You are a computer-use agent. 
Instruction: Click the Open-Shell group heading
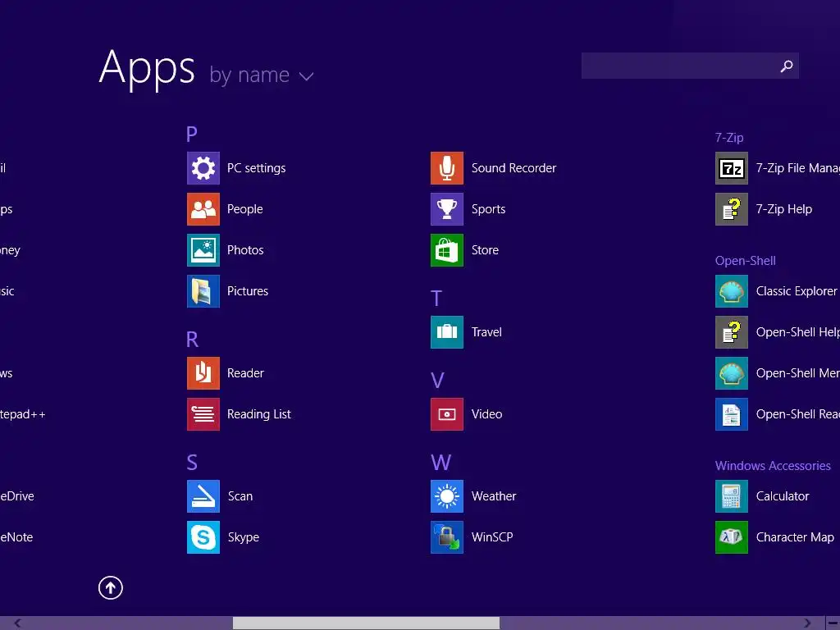click(745, 261)
